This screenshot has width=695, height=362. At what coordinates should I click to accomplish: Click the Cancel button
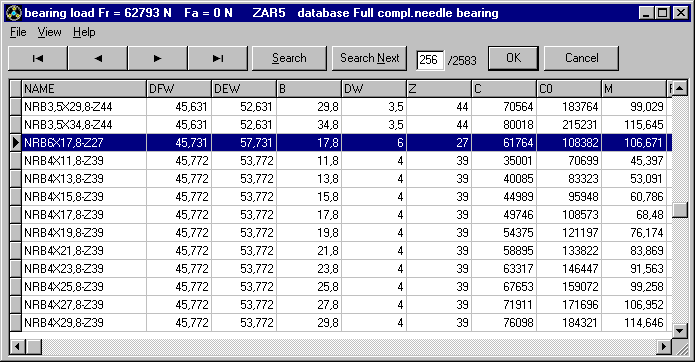click(x=581, y=58)
